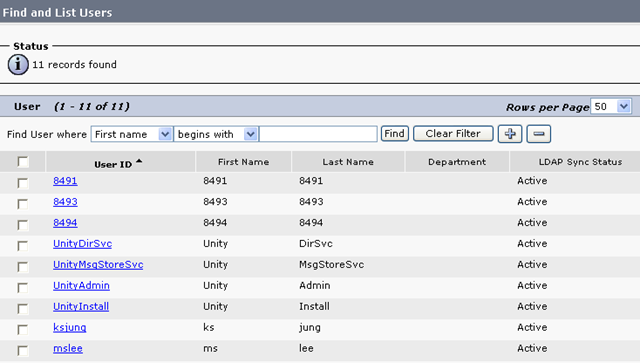Open the begins with operator dropdown
The image size is (640, 363).
216,134
